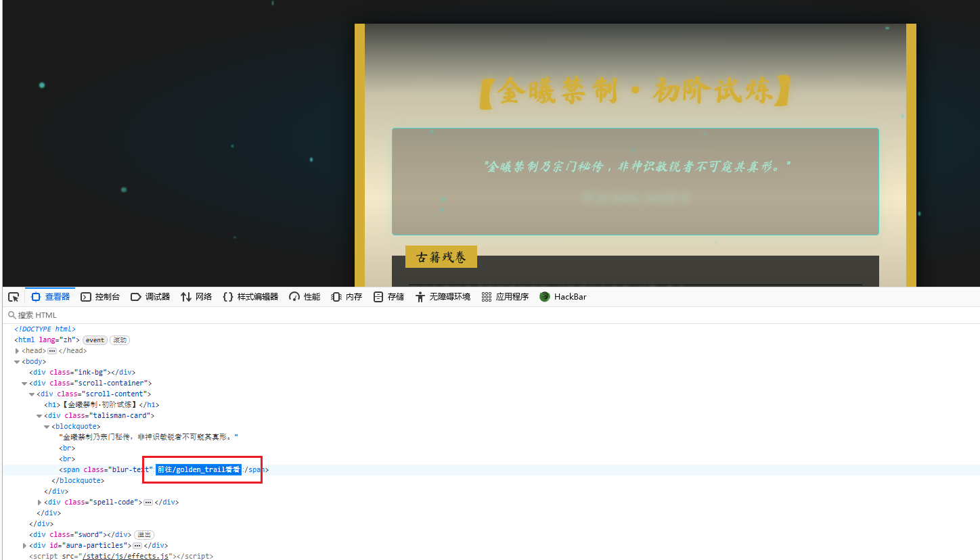980x560 pixels.
Task: Open the /static/js/effects.js script link
Action: point(125,557)
